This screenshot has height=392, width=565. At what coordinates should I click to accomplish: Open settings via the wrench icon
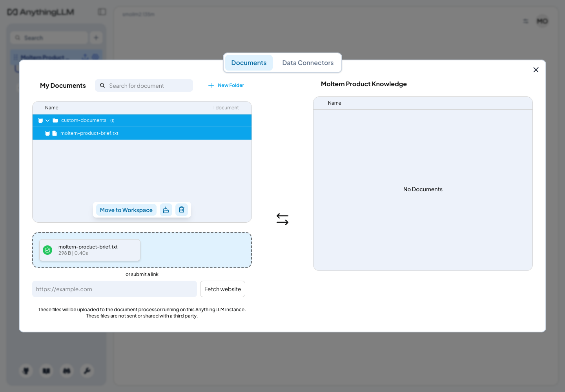(x=87, y=370)
